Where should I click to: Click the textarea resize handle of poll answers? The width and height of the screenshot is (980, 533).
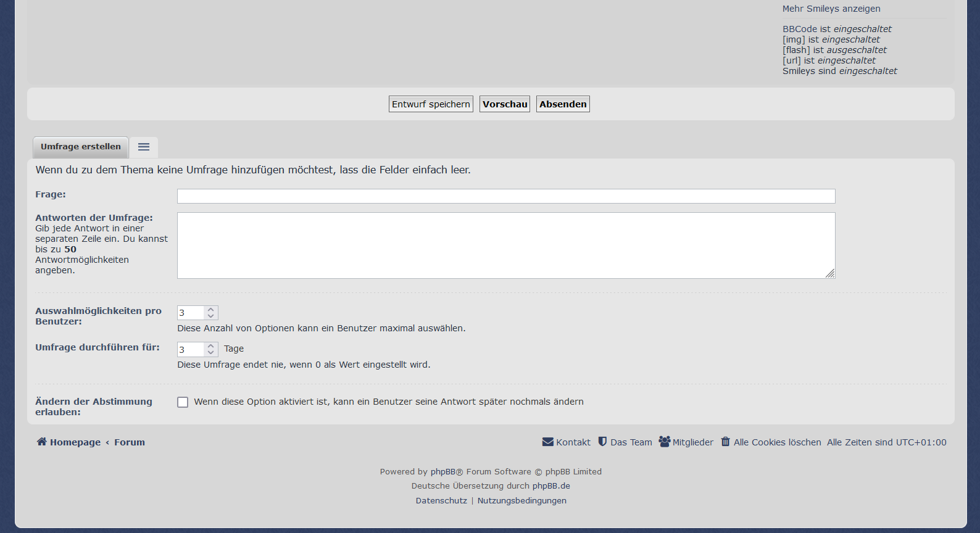pos(830,274)
